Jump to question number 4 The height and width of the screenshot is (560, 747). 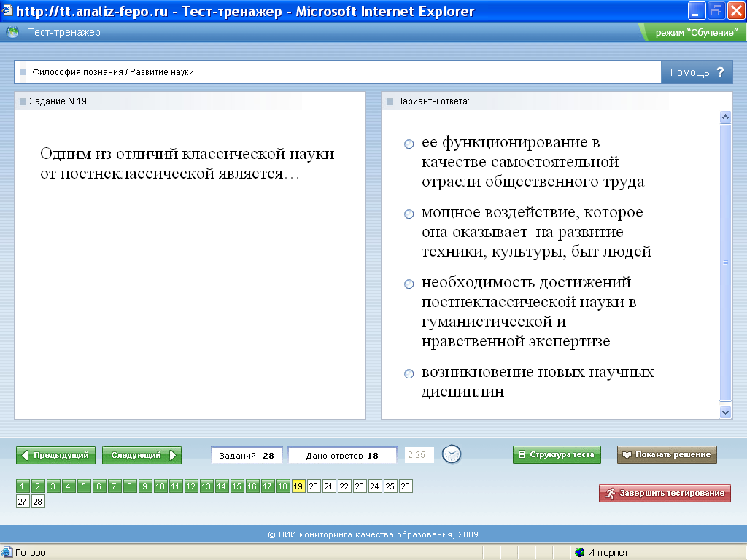pos(68,486)
